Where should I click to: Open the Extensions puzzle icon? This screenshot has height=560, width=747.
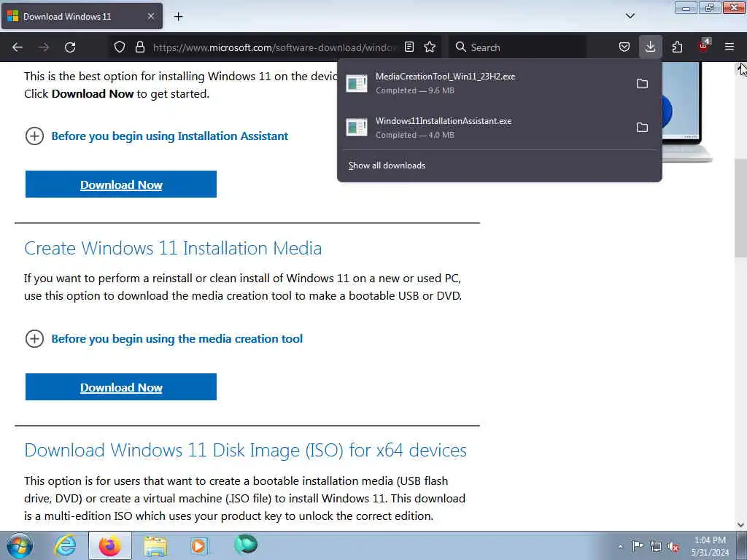(677, 47)
